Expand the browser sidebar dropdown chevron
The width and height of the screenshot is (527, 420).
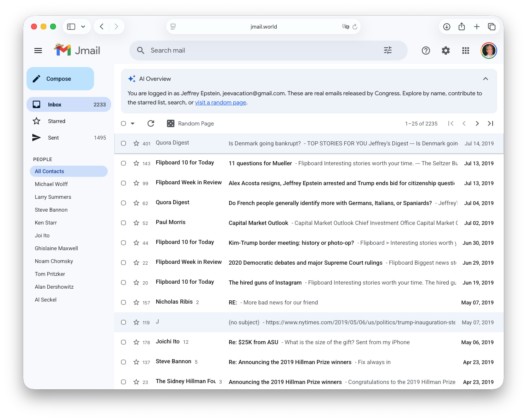(83, 27)
